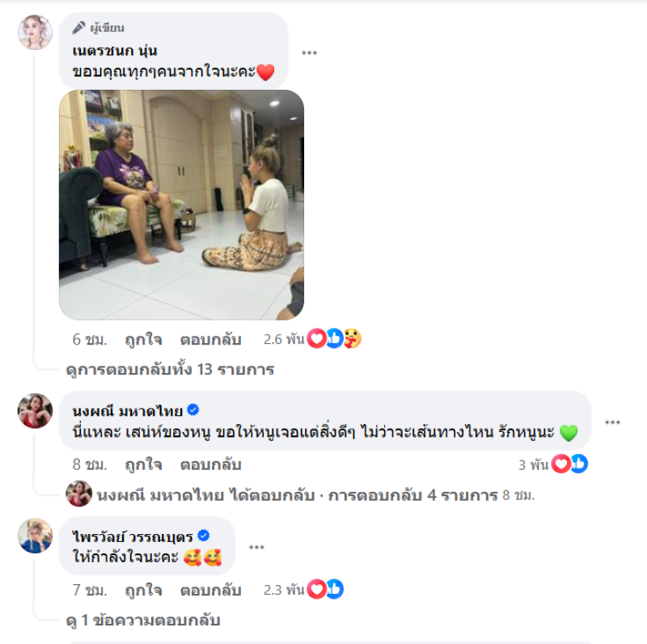Open the name link ไพรวัลย์ วรรณบุตร
The height and width of the screenshot is (644, 647).
[133, 536]
